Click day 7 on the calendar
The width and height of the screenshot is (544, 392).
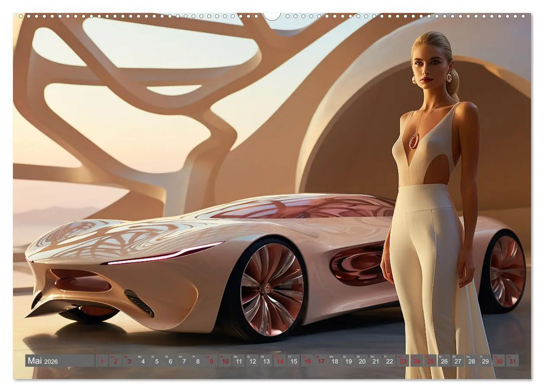click(x=184, y=361)
